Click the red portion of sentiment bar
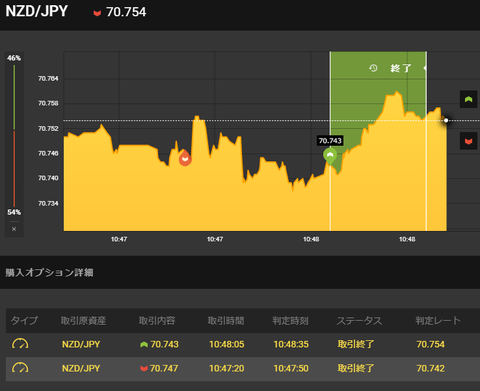Image resolution: width=480 pixels, height=391 pixels. coord(14,169)
